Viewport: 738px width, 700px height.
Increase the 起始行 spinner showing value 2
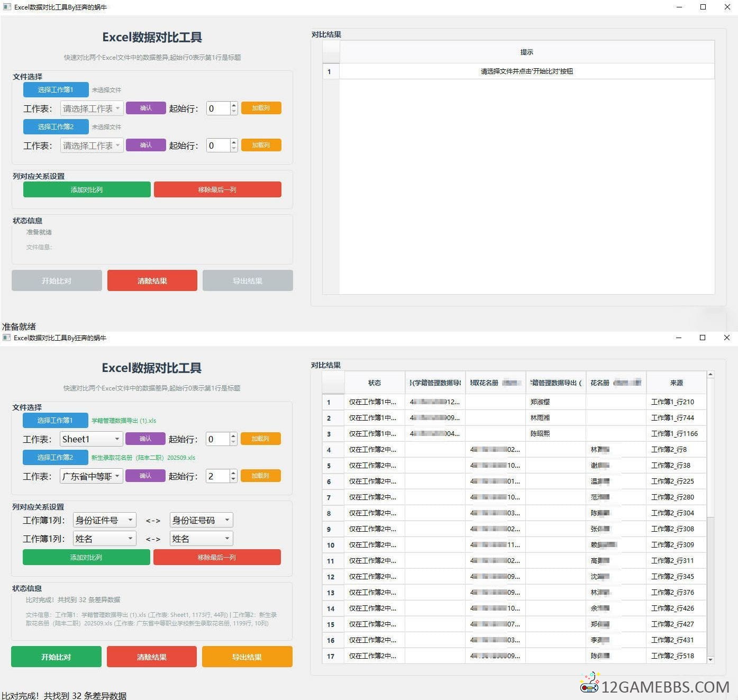click(233, 473)
